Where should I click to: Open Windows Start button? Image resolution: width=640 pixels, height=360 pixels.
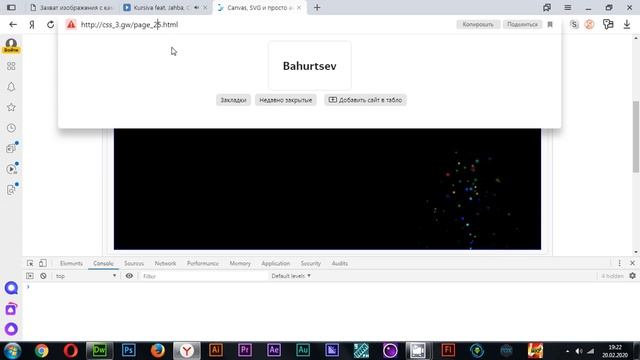point(12,351)
